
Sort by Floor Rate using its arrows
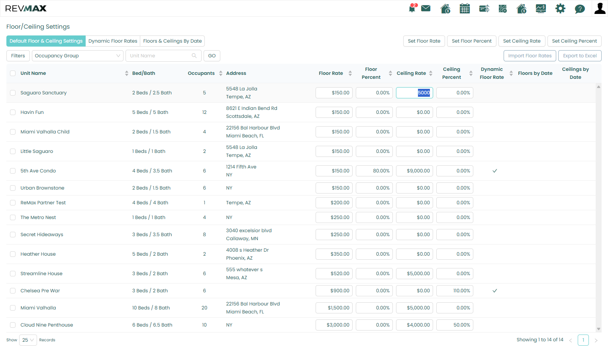[350, 73]
